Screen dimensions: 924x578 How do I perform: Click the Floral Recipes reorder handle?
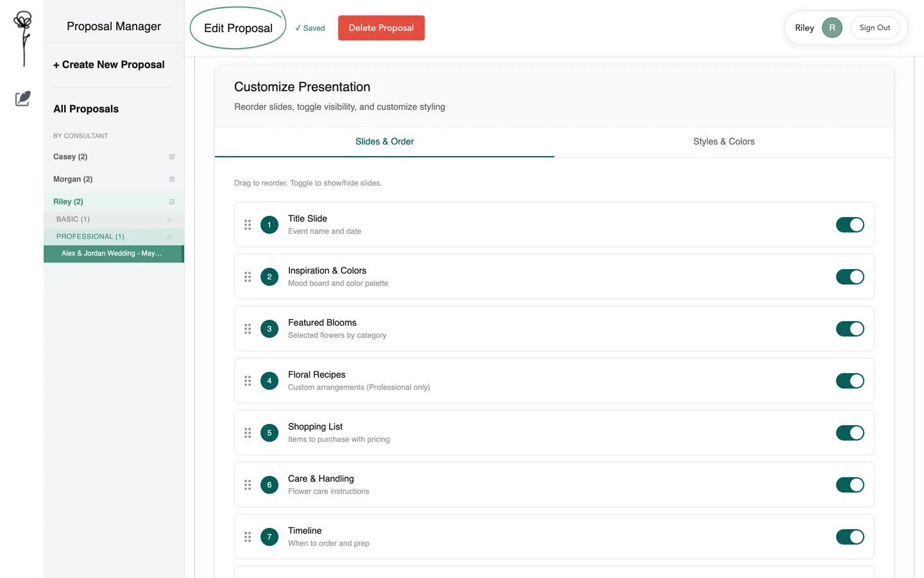(248, 381)
